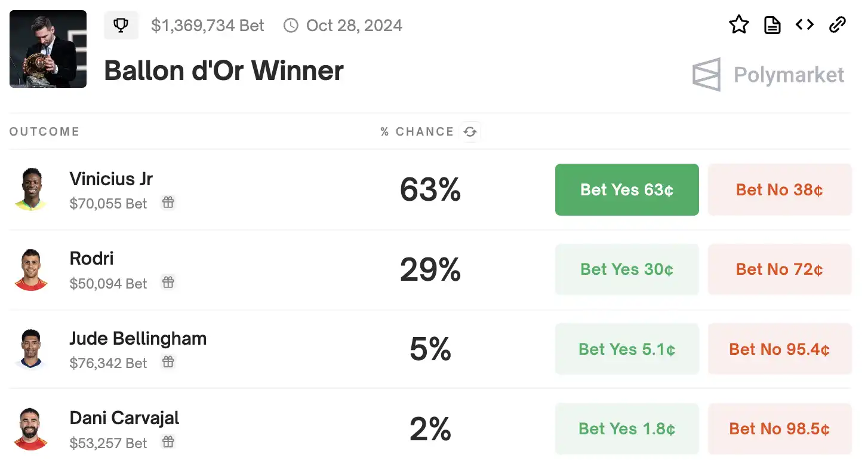Click the star favorite icon
This screenshot has width=868, height=460.
pos(739,25)
